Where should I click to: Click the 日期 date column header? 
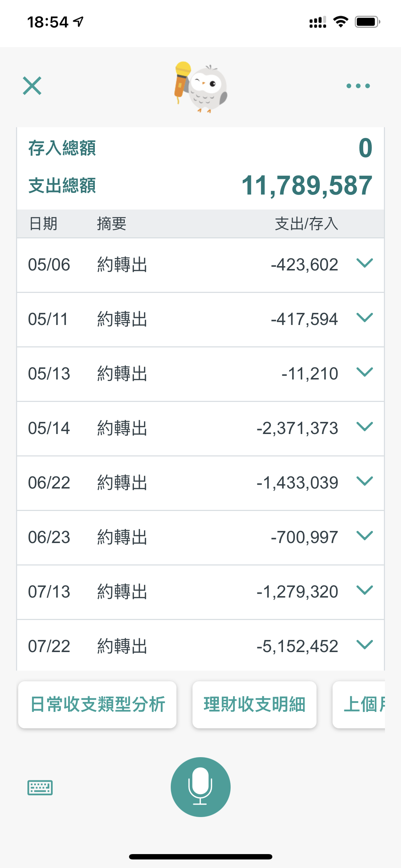tap(43, 224)
